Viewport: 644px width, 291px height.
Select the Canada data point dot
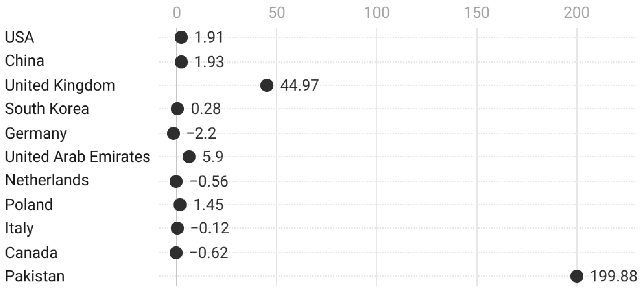[x=176, y=253]
